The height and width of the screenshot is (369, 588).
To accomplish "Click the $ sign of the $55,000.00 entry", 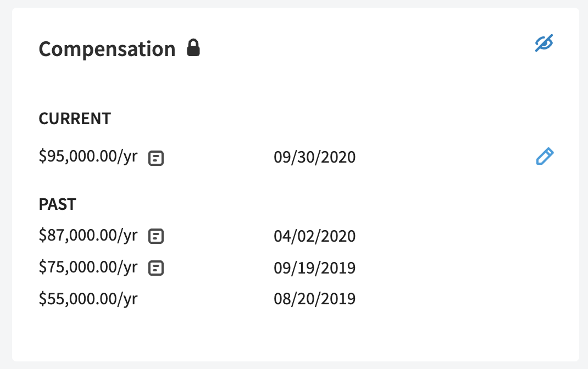I will [x=42, y=299].
